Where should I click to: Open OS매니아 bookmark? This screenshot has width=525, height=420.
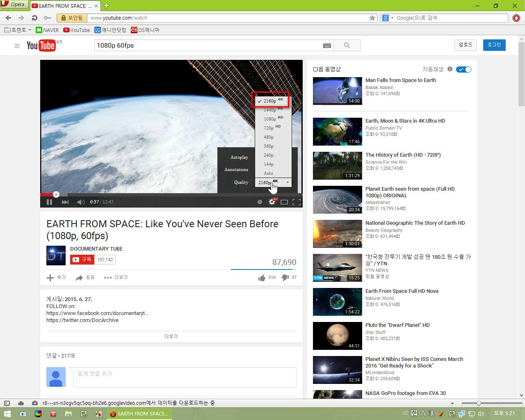145,30
